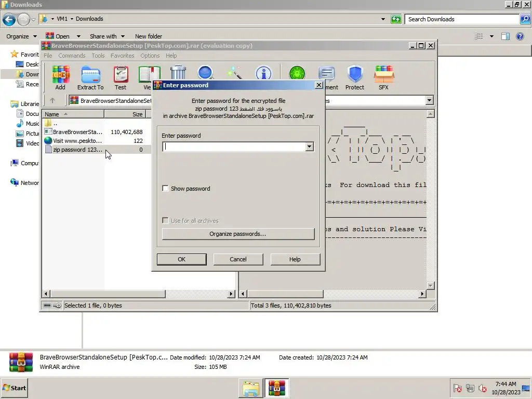
Task: Click the green refresh icon in address bar
Action: coord(396,19)
